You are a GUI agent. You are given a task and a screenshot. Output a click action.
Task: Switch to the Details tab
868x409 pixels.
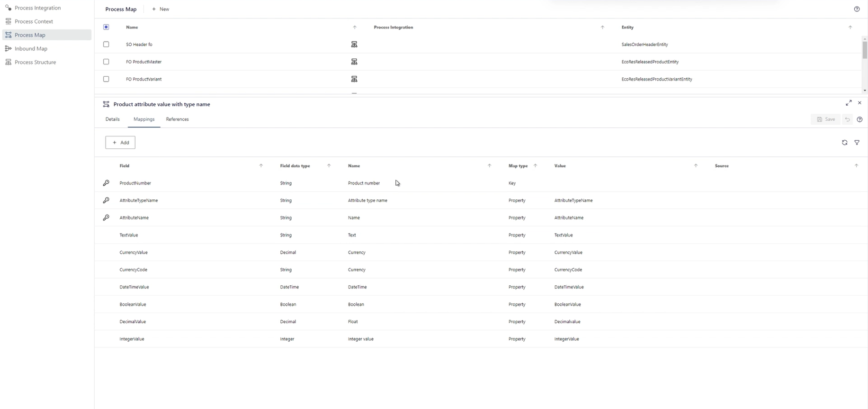point(113,119)
